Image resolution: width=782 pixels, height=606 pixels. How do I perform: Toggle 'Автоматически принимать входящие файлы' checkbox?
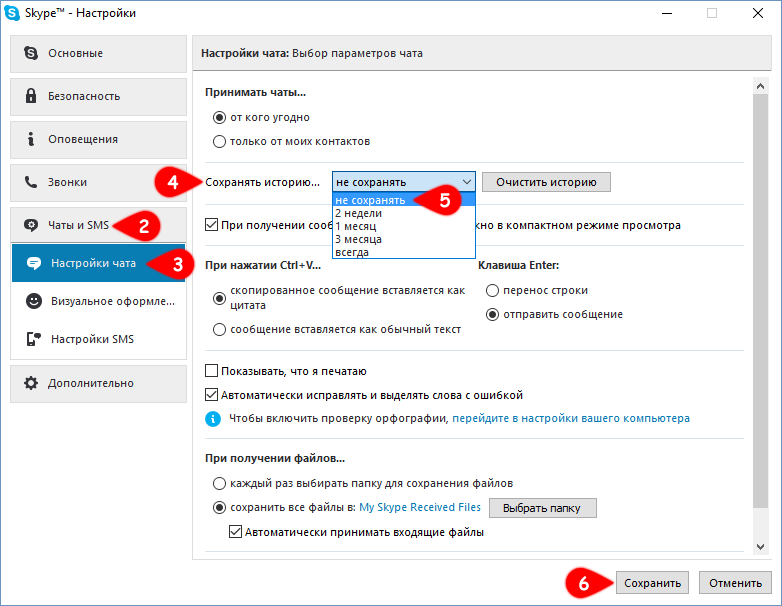click(x=235, y=532)
